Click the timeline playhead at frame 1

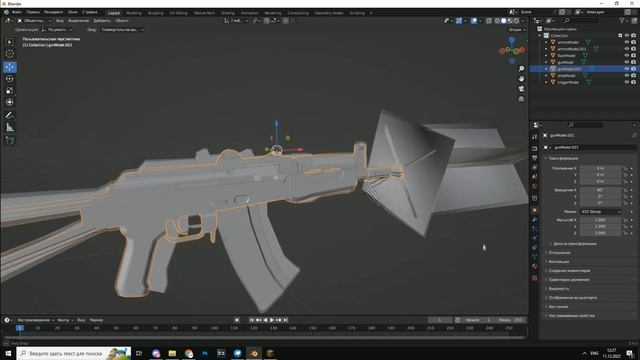(20, 328)
